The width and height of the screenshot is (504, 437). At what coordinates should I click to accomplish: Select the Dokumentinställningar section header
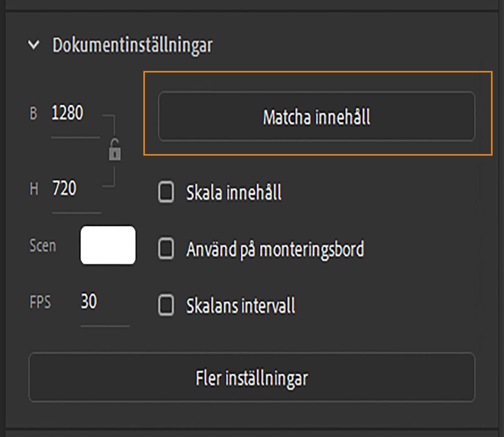133,45
